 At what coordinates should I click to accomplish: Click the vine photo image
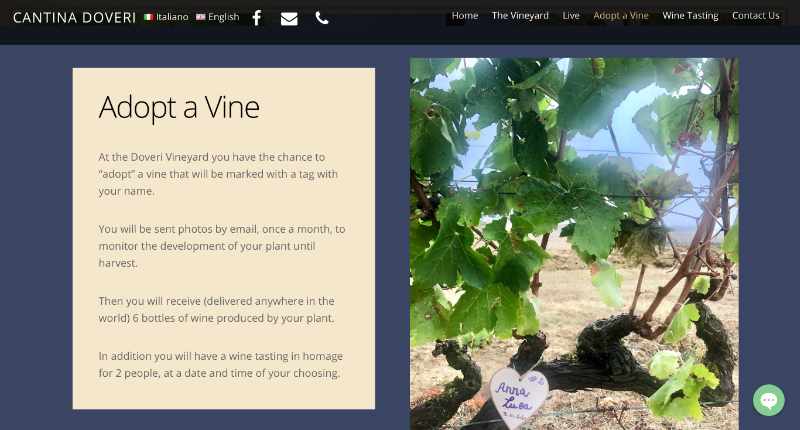click(x=574, y=244)
